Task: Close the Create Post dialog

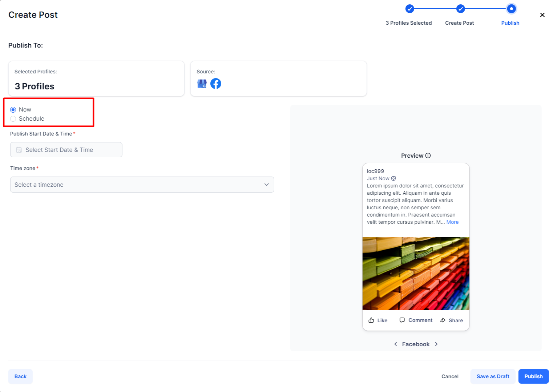Action: (x=542, y=15)
